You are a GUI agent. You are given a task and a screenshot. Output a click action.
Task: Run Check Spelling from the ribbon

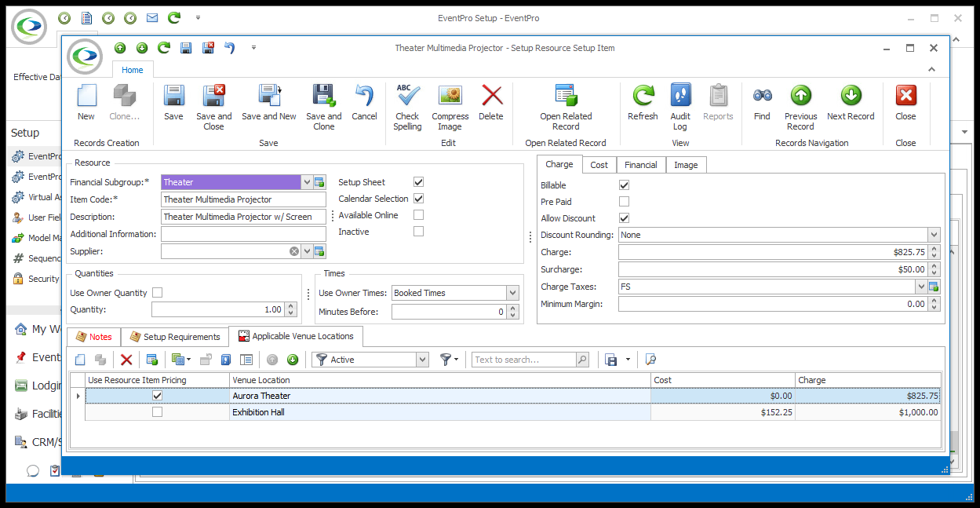pos(407,107)
